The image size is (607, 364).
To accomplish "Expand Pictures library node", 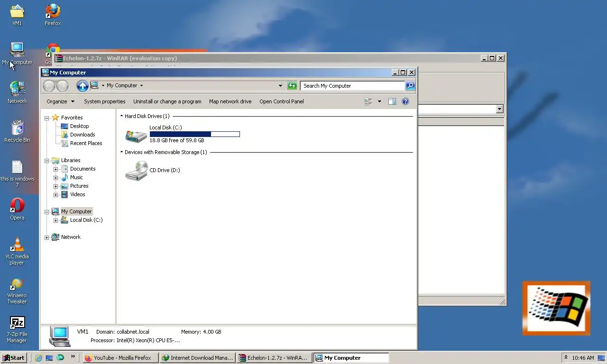I will point(55,186).
